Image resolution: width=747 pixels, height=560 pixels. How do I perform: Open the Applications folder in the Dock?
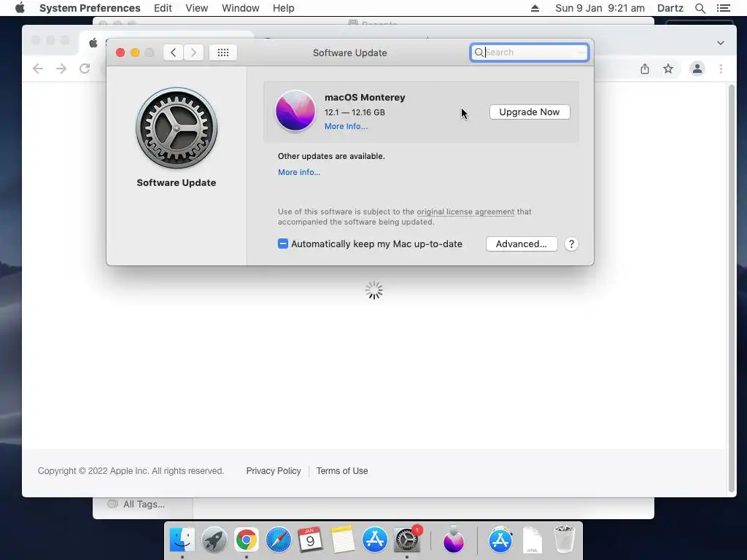(500, 540)
